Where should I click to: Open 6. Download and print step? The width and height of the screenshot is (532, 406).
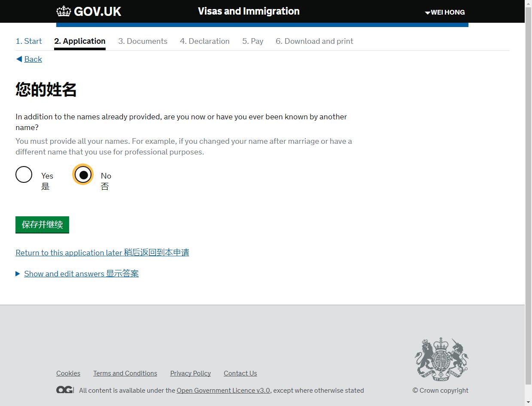pos(314,41)
